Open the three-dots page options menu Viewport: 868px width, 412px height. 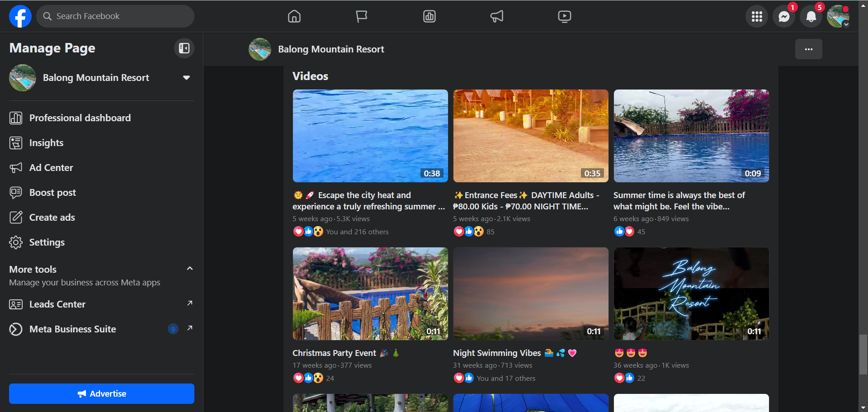point(809,49)
